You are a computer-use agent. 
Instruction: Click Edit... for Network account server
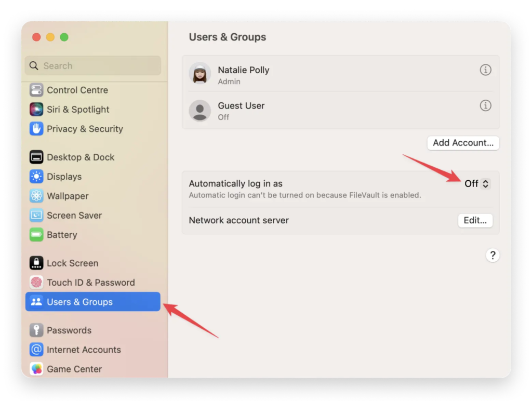475,221
